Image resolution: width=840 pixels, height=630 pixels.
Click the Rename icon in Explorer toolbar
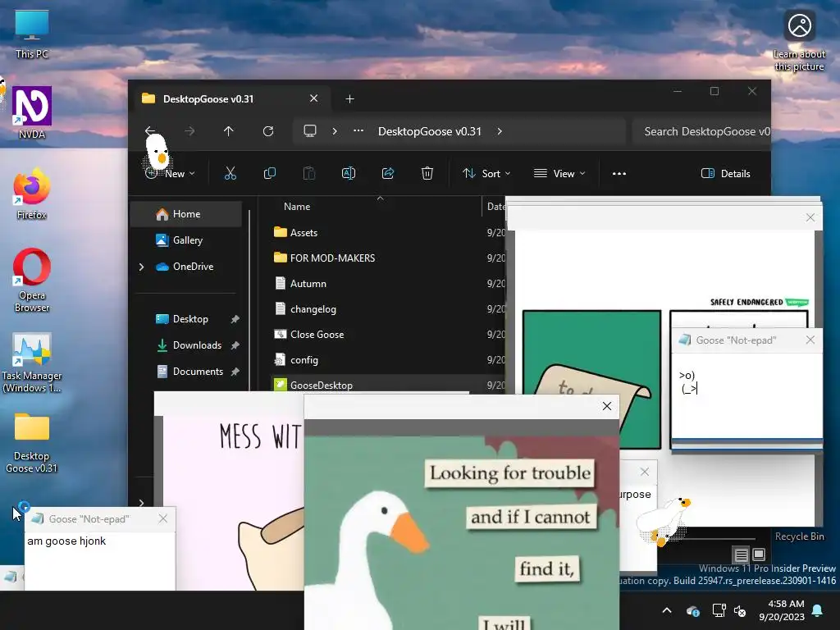pos(348,173)
